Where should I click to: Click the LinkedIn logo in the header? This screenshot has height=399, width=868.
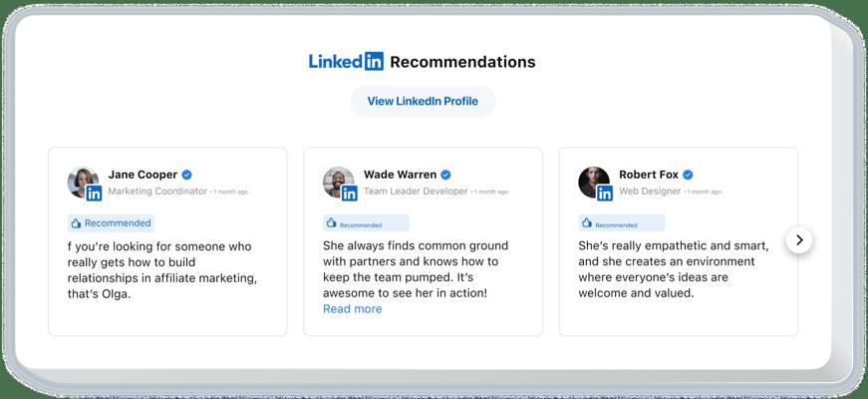coord(346,62)
